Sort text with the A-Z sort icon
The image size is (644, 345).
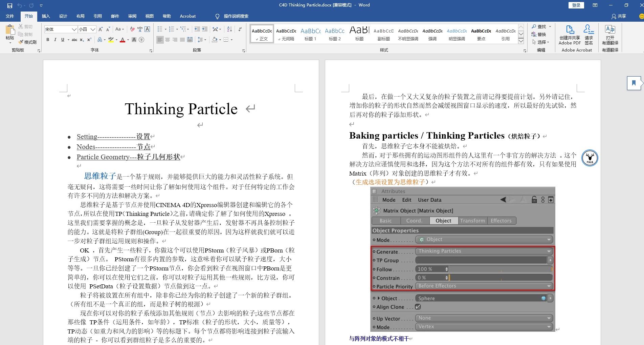point(229,29)
